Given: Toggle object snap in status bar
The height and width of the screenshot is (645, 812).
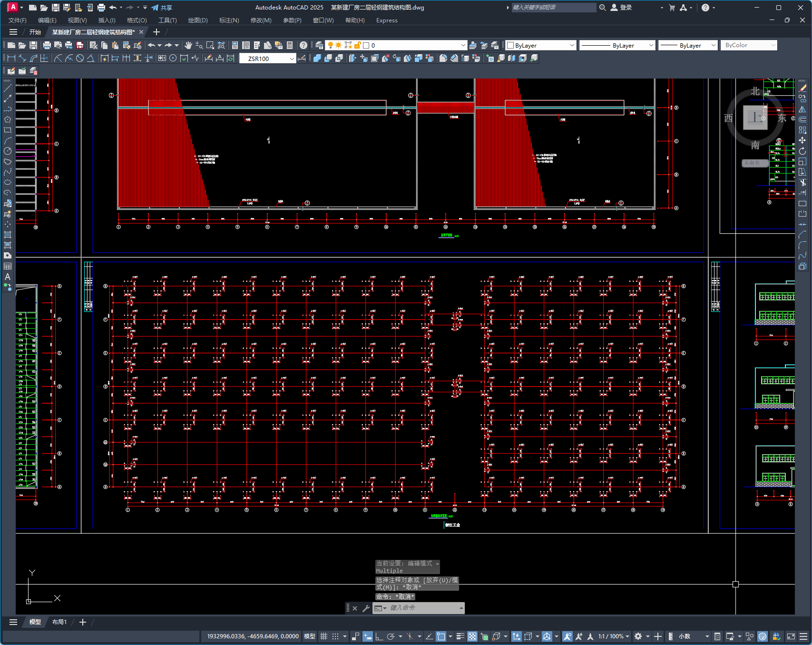Looking at the screenshot, I should click(x=441, y=636).
